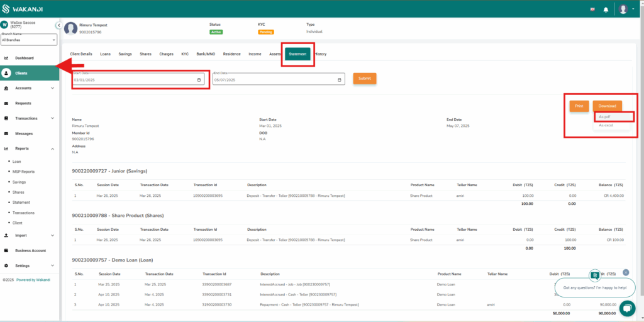Switch to the Loans tab

[x=105, y=54]
